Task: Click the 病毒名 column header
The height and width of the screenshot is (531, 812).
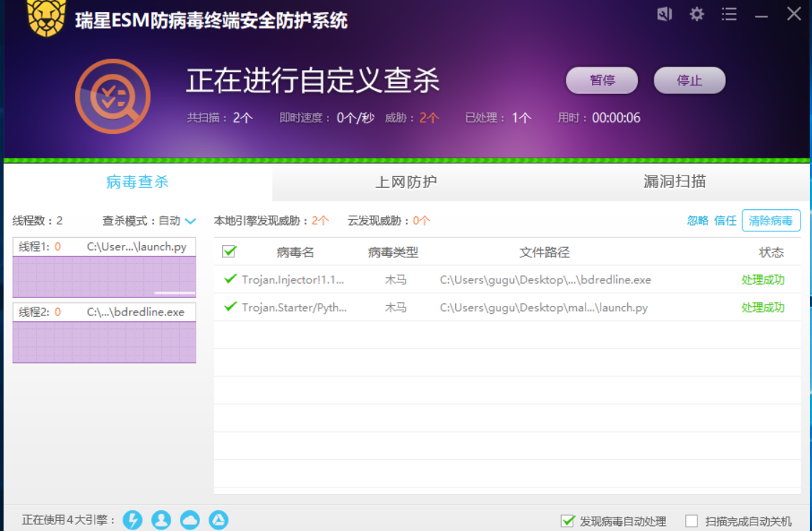Action: [295, 252]
